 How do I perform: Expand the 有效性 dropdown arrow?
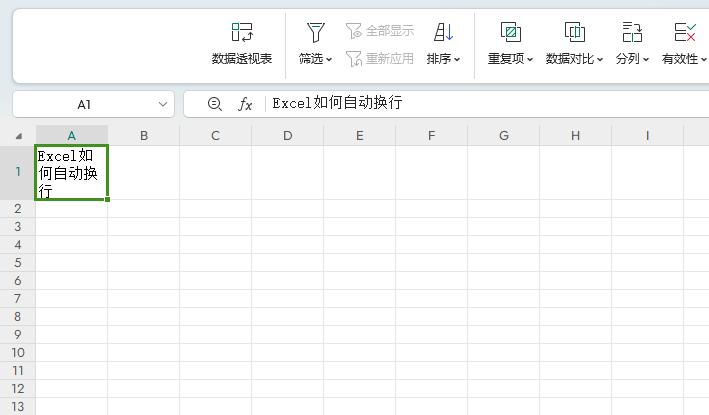tap(704, 59)
